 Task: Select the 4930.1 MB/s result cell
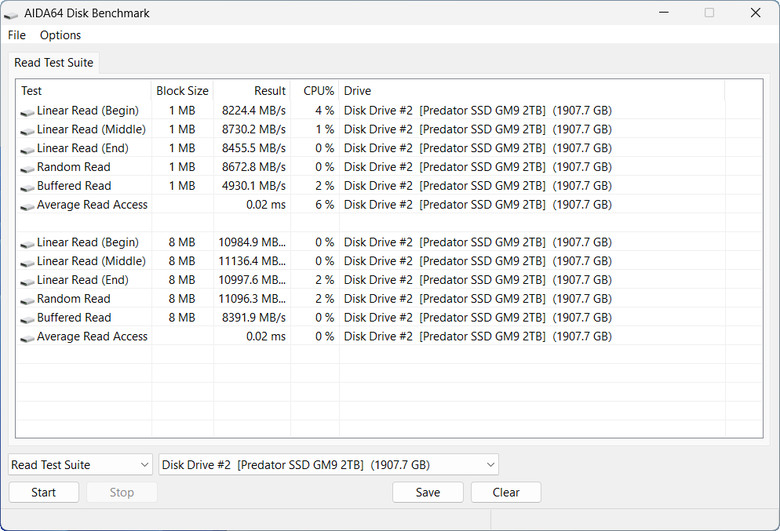point(254,186)
